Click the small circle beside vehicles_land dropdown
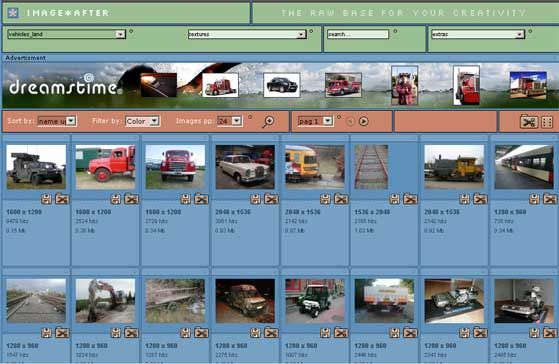Screen dimensions: 559x364 [131, 31]
